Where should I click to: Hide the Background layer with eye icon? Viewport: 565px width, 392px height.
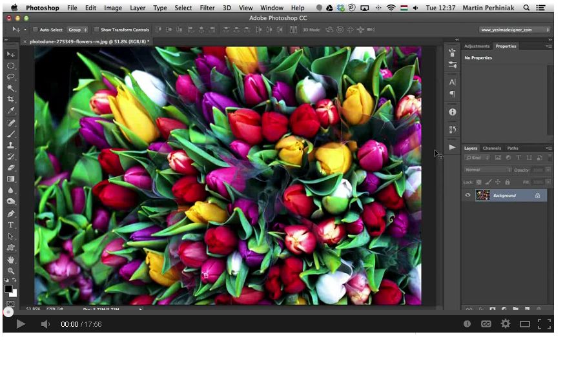click(x=468, y=195)
